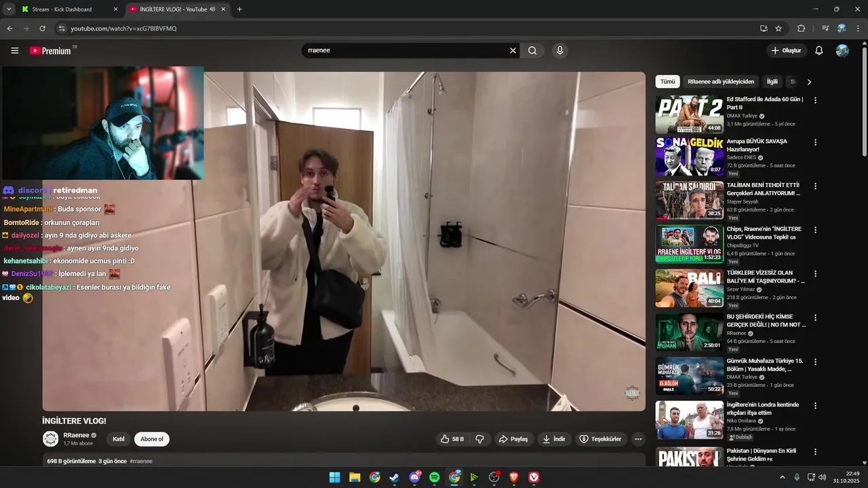Start voice search with microphone icon
Viewport: 868px width, 488px height.
click(559, 50)
